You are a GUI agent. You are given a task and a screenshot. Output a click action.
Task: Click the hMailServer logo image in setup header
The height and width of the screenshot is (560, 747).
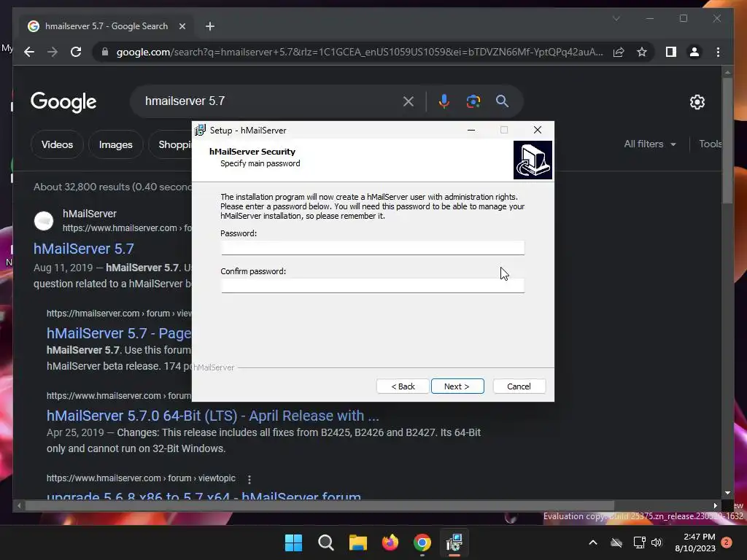(533, 160)
